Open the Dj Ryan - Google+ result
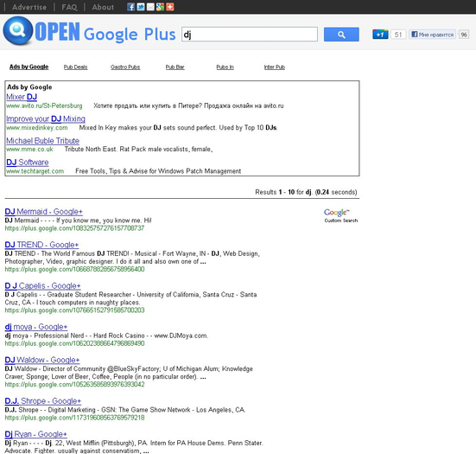476x454 pixels. coord(35,434)
